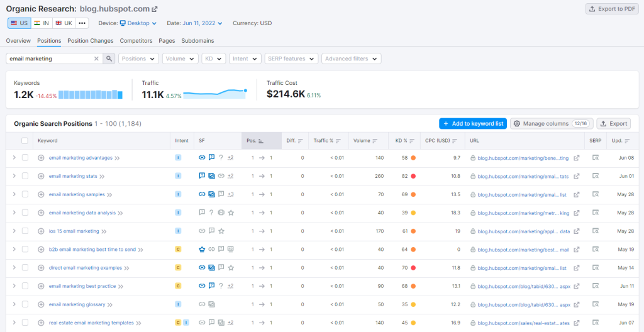Switch to the Overview tab
Viewport: 644px width, 332px height.
[18, 41]
